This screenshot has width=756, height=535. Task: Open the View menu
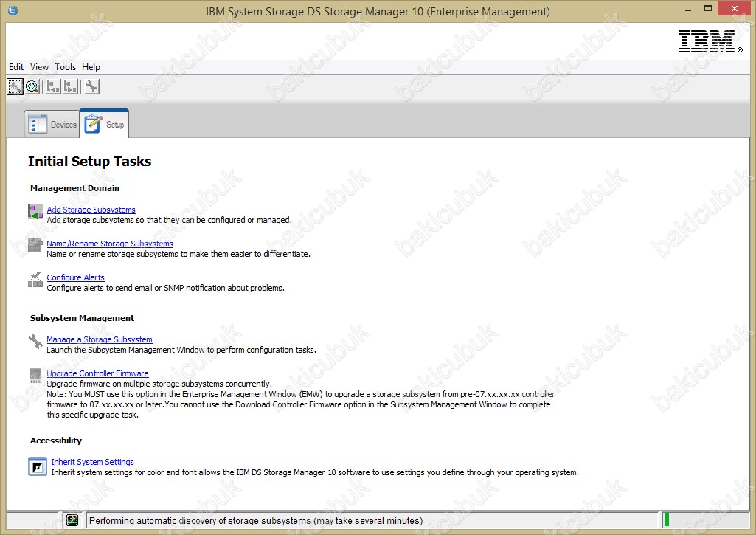tap(39, 67)
